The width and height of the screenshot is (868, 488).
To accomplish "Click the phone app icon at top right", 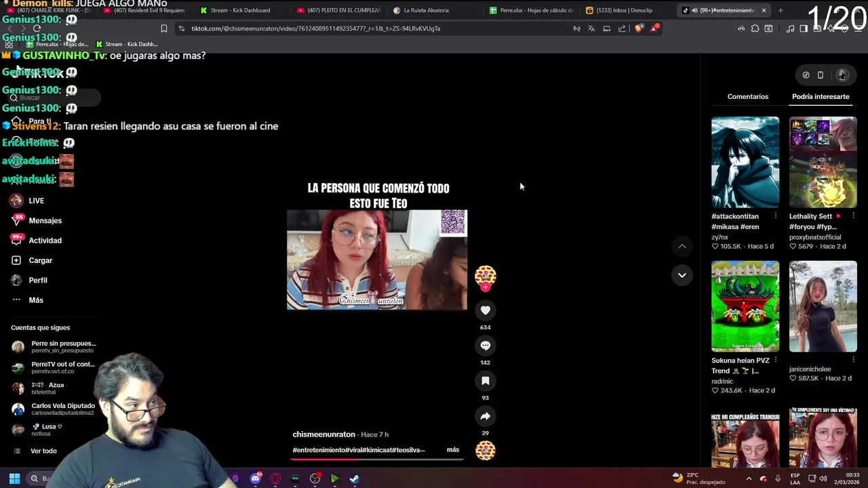I will [x=820, y=75].
